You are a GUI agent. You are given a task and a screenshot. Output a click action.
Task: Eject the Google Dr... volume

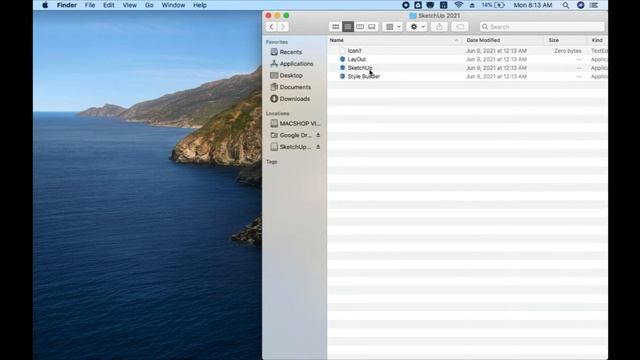point(318,135)
